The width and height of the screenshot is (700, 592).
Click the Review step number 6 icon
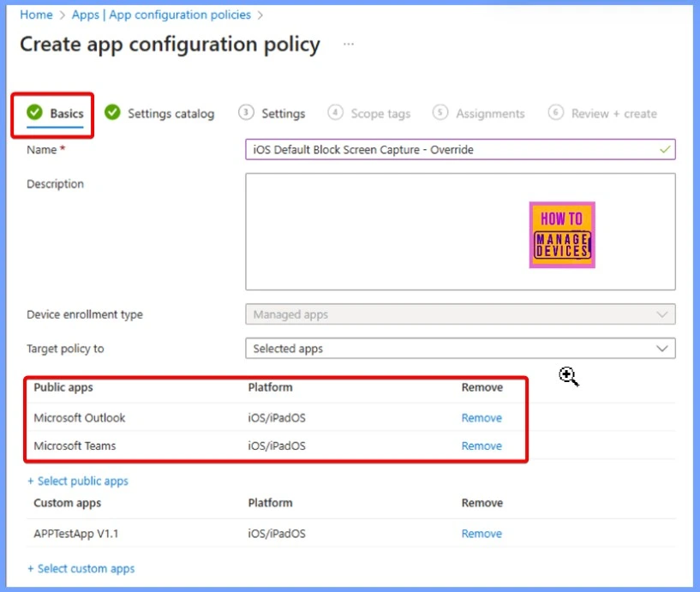click(x=556, y=112)
